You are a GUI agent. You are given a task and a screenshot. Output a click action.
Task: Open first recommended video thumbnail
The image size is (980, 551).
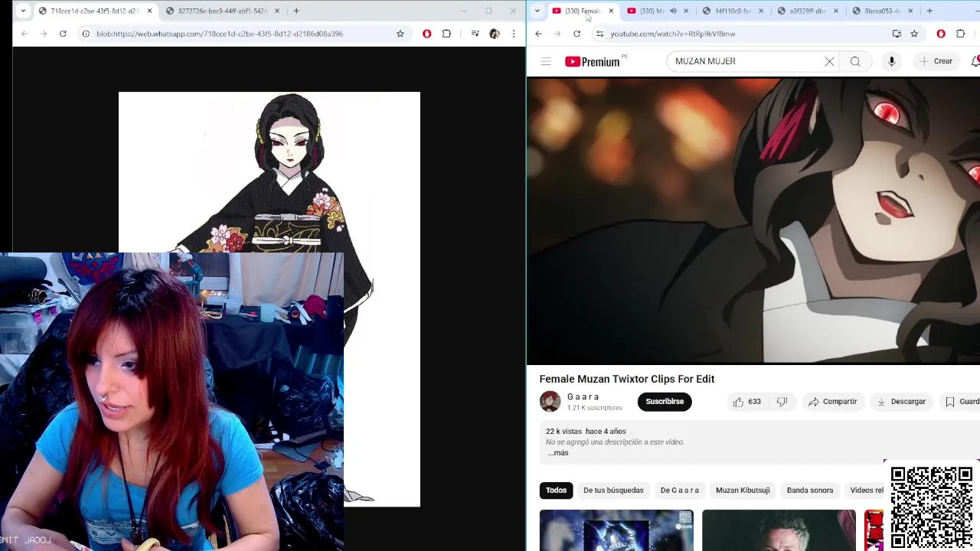(x=616, y=530)
